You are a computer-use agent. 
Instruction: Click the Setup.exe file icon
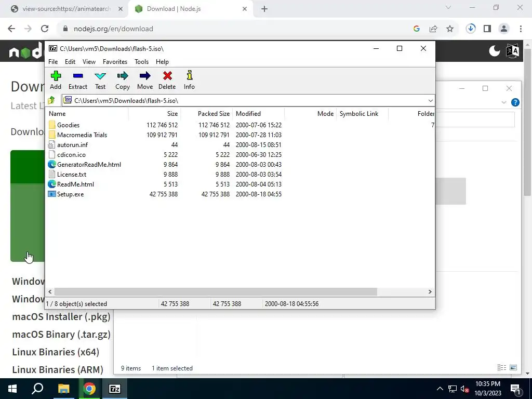[x=52, y=194]
